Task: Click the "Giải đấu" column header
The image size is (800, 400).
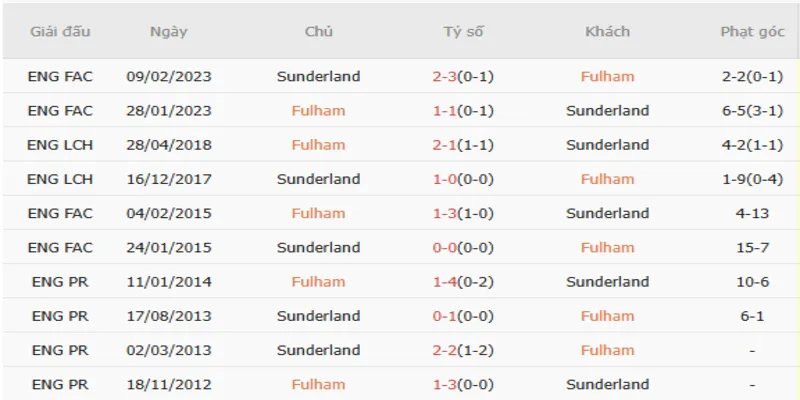Action: coord(61,31)
